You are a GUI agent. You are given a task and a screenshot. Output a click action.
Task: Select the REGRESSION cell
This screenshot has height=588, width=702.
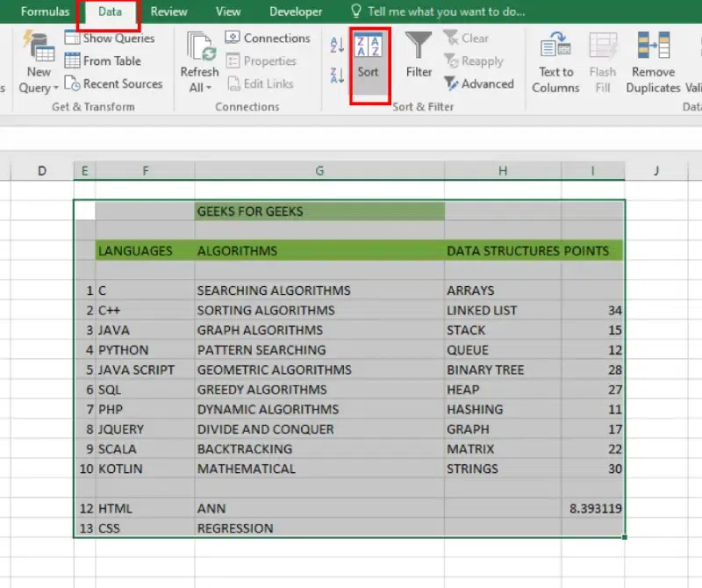click(319, 528)
